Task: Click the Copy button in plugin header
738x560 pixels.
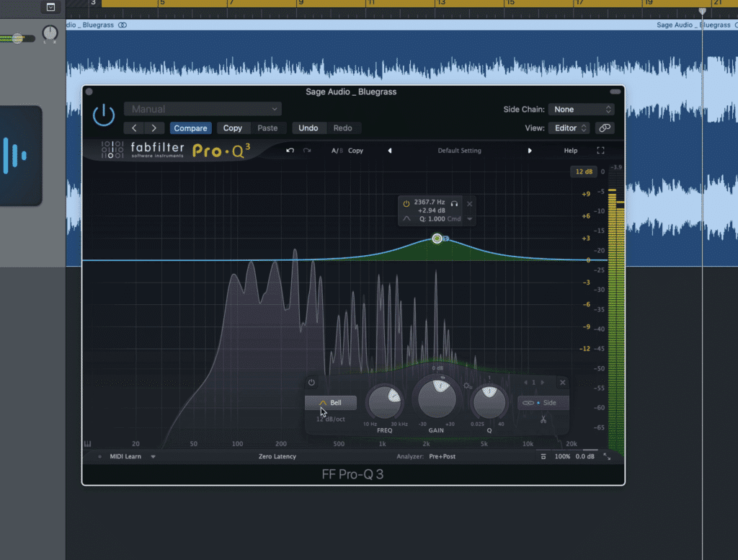Action: pyautogui.click(x=233, y=128)
